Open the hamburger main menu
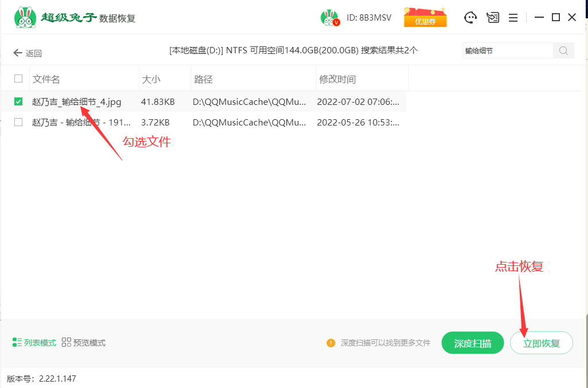Screen dimensions: 588x388 point(513,18)
